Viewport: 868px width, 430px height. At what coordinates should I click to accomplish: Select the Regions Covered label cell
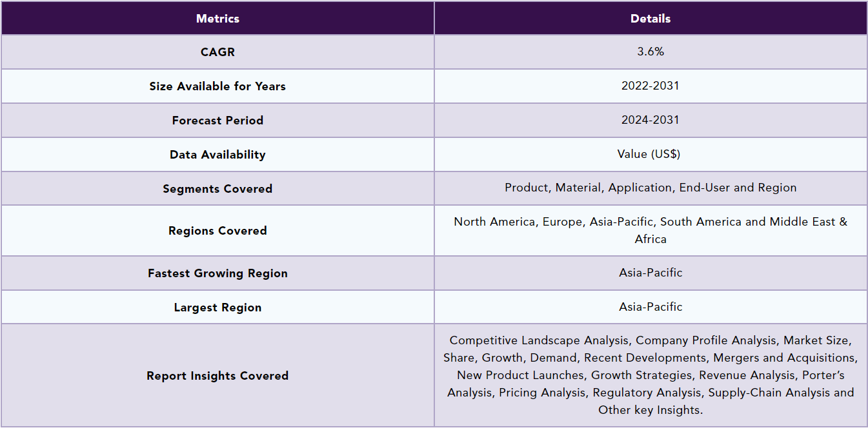pyautogui.click(x=217, y=231)
